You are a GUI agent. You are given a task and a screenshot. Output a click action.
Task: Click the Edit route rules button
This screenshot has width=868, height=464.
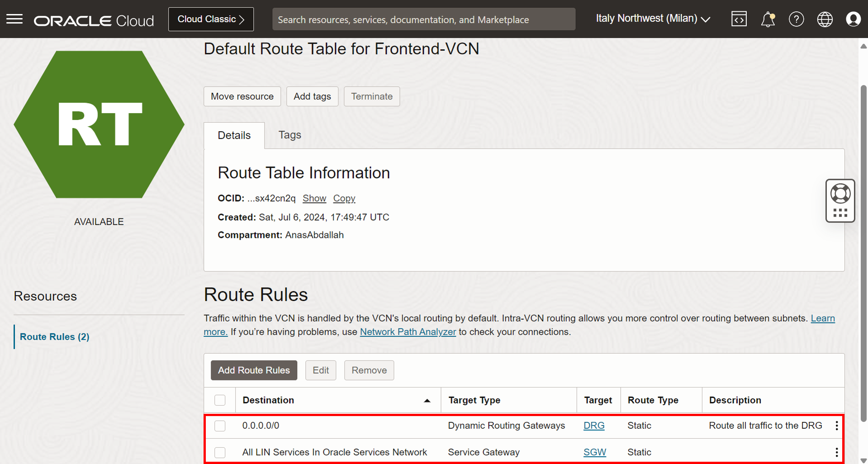tap(321, 370)
